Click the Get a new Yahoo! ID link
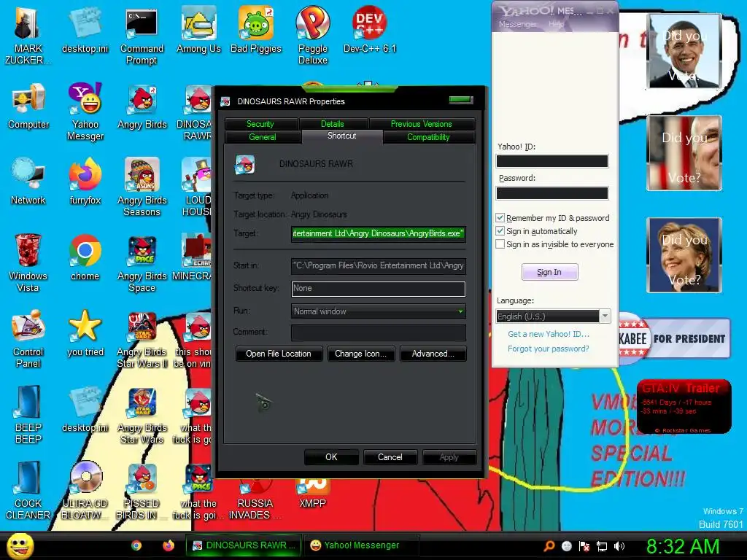Screen dimensions: 747x560 tap(549, 334)
